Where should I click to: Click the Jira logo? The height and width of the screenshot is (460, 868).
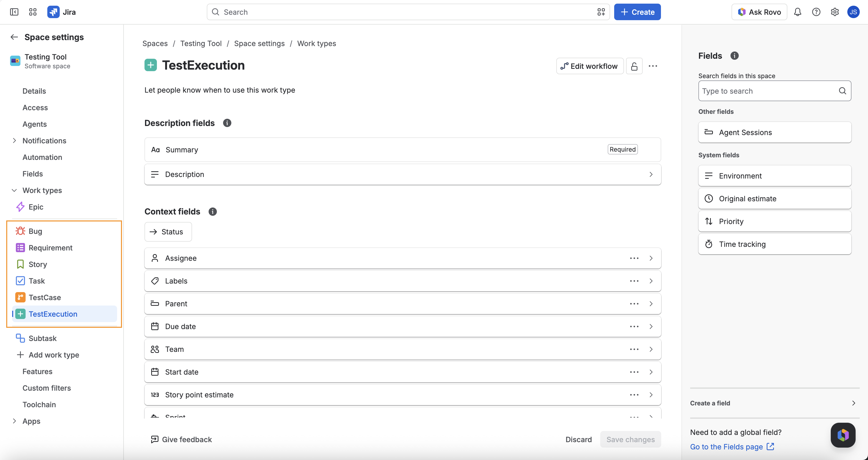click(61, 12)
